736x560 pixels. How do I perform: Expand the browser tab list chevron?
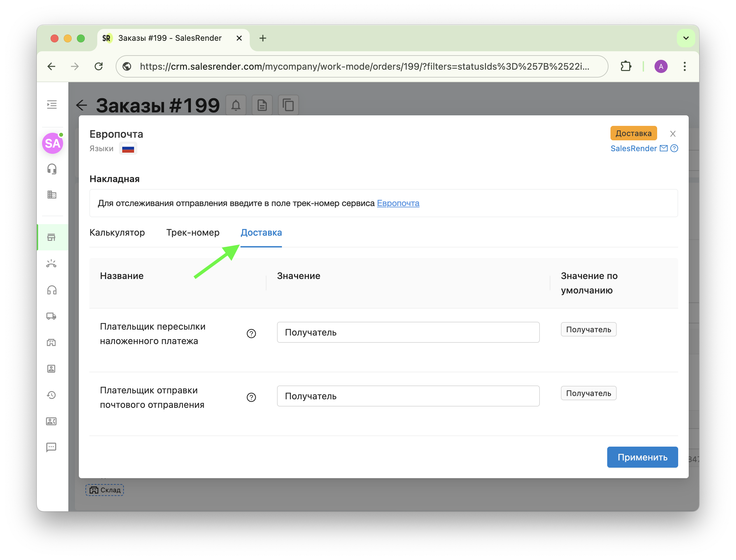(x=686, y=38)
